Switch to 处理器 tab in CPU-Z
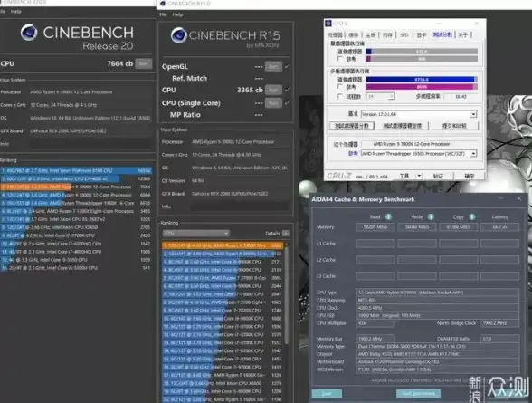 (336, 34)
